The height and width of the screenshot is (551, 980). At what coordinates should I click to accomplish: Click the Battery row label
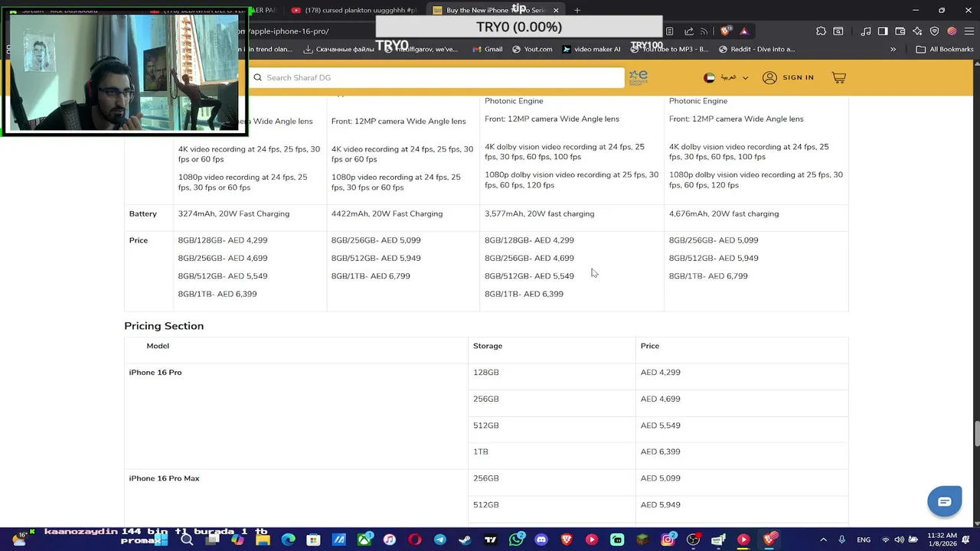[x=142, y=214]
